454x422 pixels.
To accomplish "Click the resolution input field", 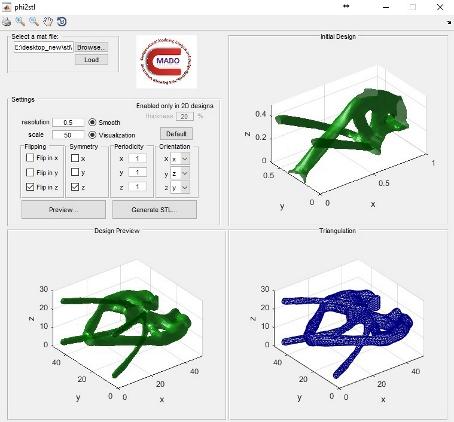I will point(68,122).
